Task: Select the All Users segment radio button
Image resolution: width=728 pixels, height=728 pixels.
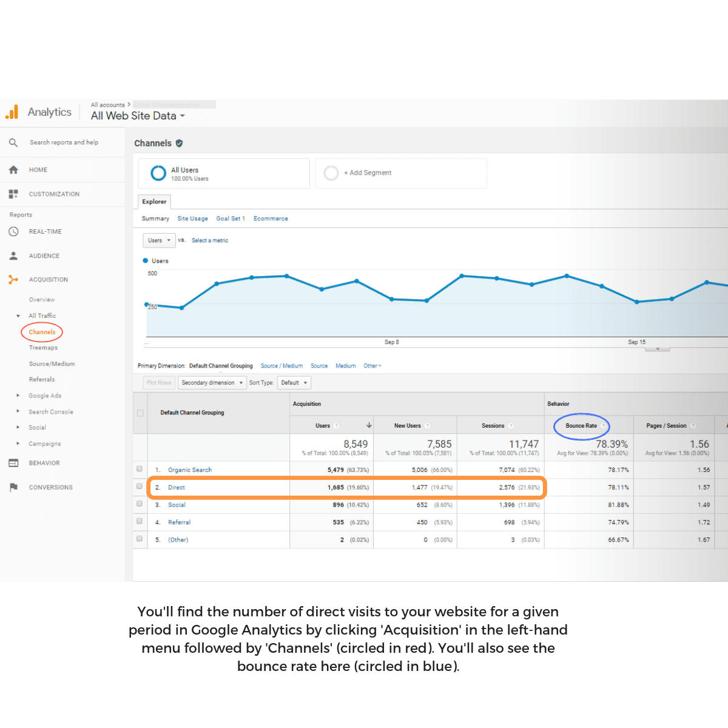Action: [158, 173]
